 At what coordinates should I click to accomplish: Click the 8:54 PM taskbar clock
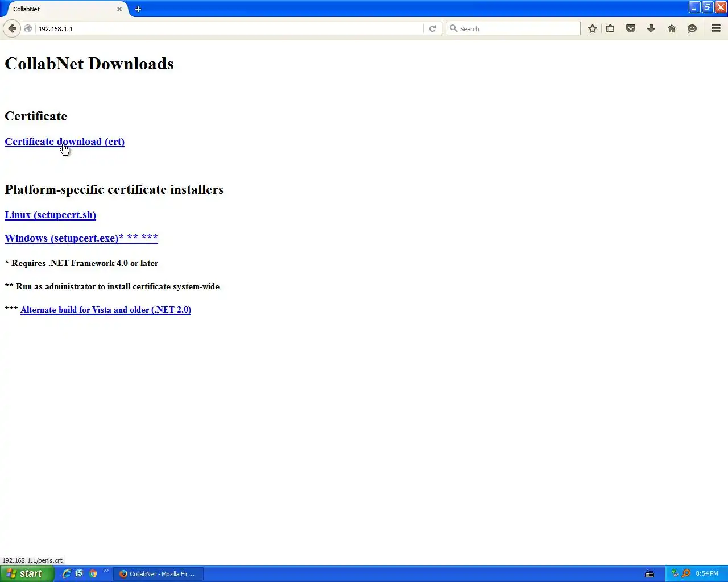[707, 573]
